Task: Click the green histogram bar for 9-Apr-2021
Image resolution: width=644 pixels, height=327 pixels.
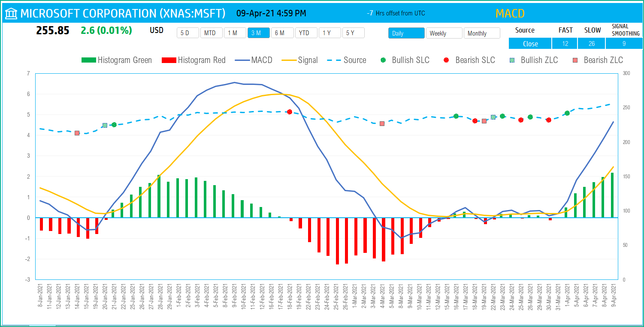Action: (612, 195)
